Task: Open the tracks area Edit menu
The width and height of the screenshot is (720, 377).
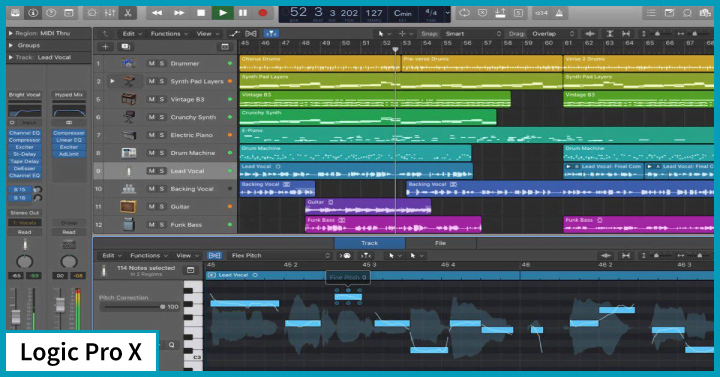Action: coord(132,34)
